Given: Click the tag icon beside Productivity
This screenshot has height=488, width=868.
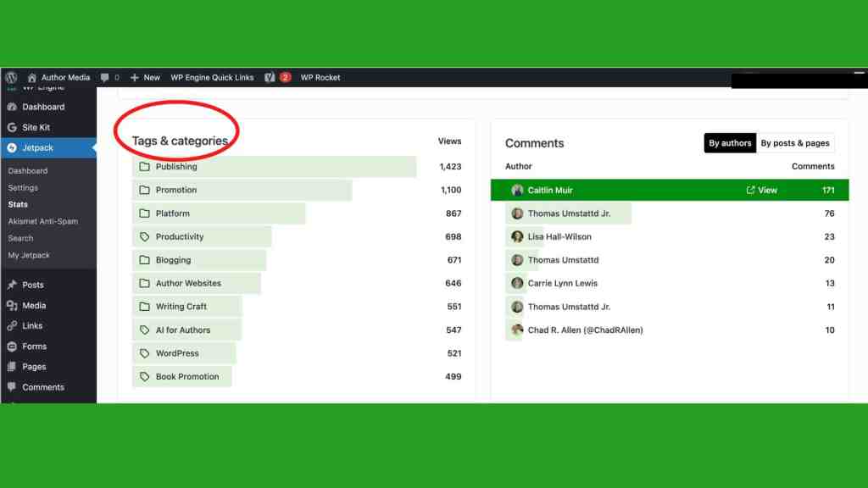Looking at the screenshot, I should pyautogui.click(x=144, y=237).
